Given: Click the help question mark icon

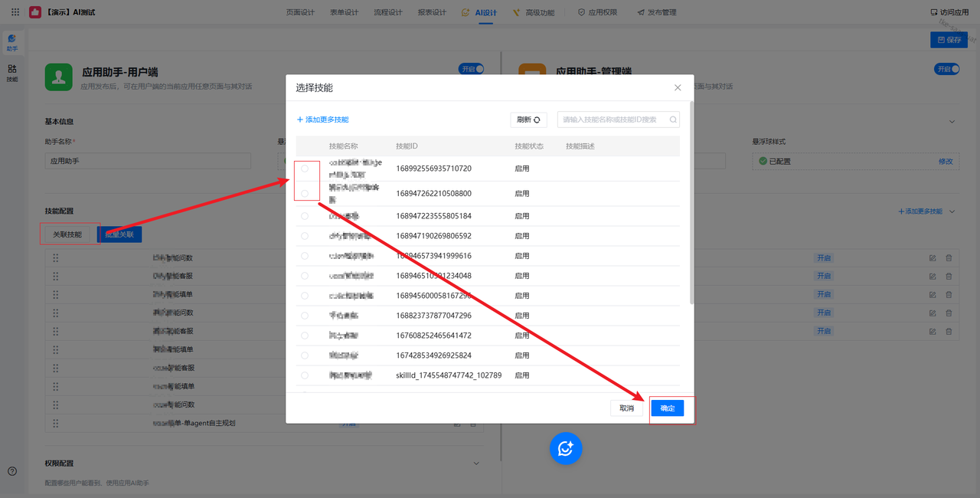Looking at the screenshot, I should (12, 471).
